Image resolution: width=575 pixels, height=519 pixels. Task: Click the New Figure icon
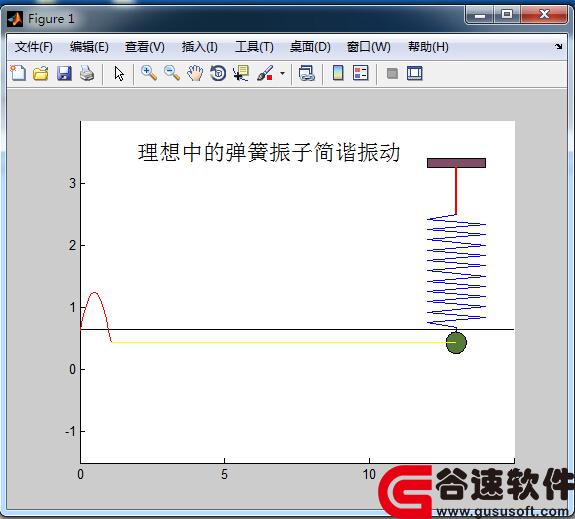[18, 73]
